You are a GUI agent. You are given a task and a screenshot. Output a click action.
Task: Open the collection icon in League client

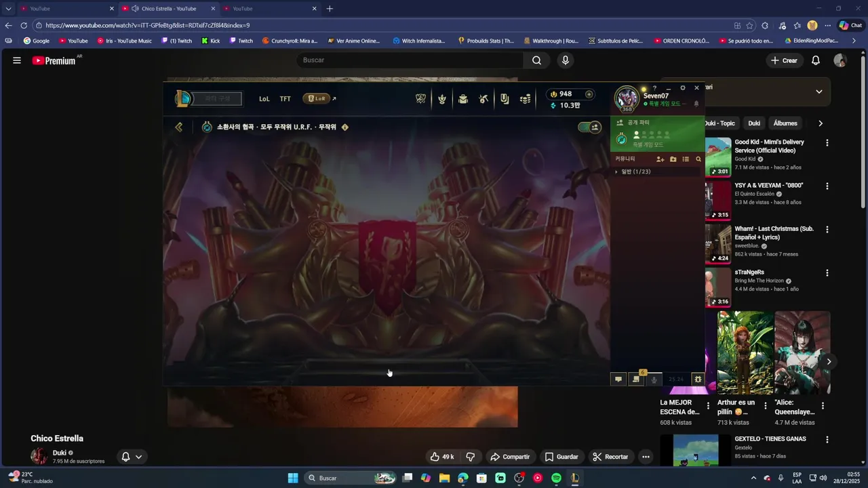tap(463, 99)
